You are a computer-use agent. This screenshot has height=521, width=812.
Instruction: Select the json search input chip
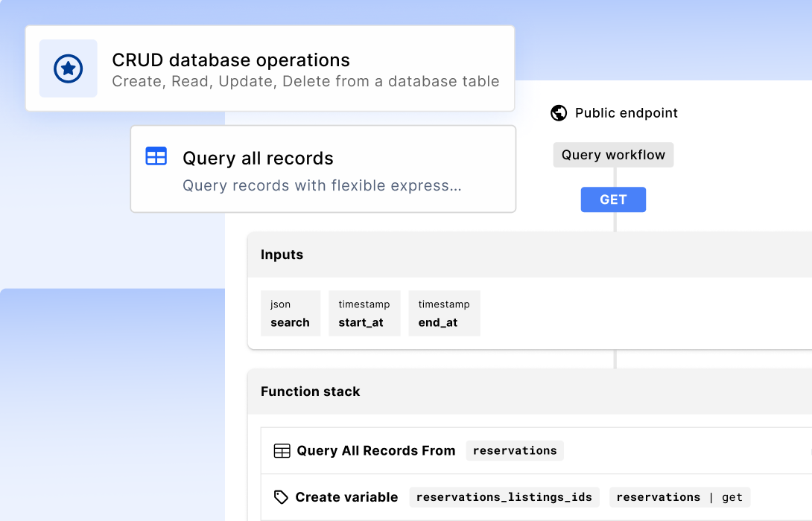click(291, 313)
